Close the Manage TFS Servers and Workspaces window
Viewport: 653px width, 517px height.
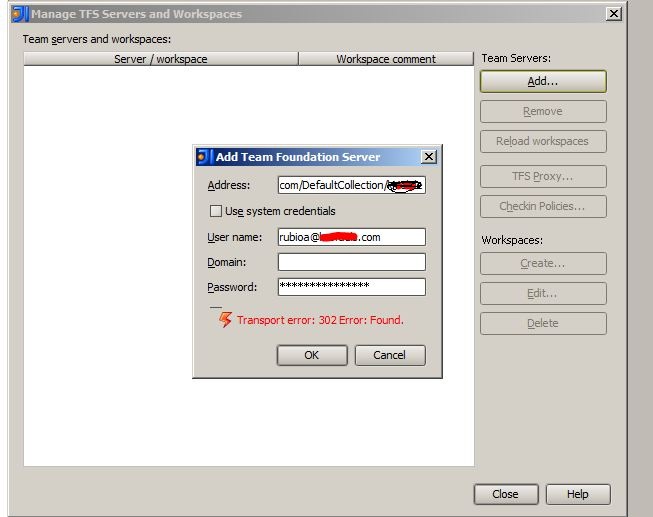tap(613, 14)
